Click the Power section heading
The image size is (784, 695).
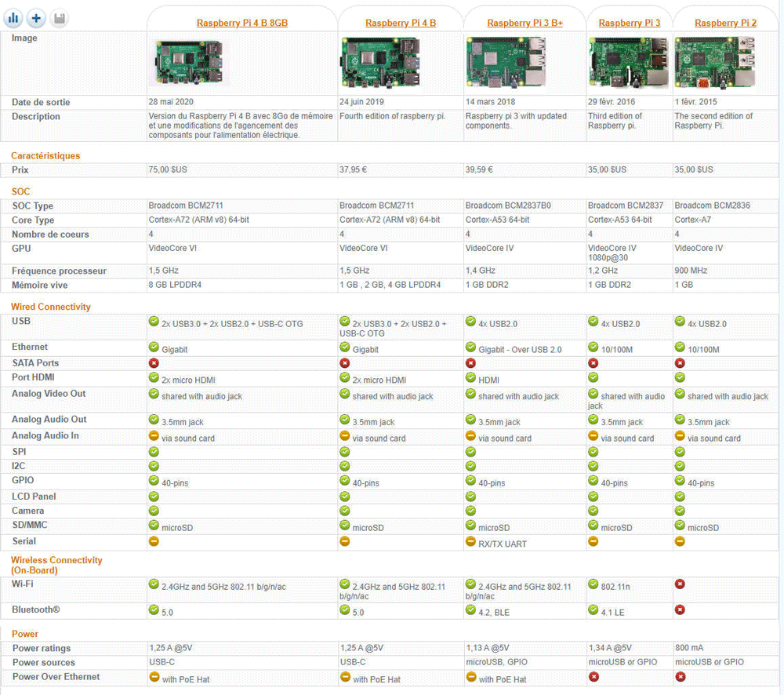[25, 634]
